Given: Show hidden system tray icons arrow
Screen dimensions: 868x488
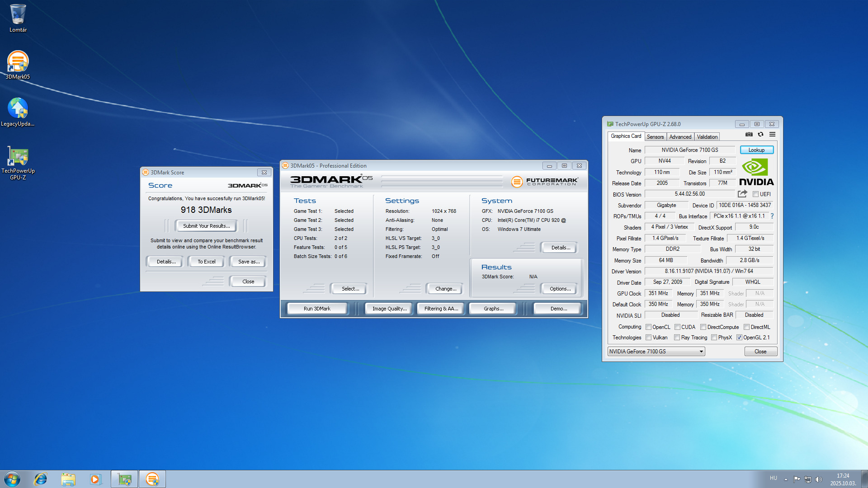Looking at the screenshot, I should pyautogui.click(x=786, y=479).
